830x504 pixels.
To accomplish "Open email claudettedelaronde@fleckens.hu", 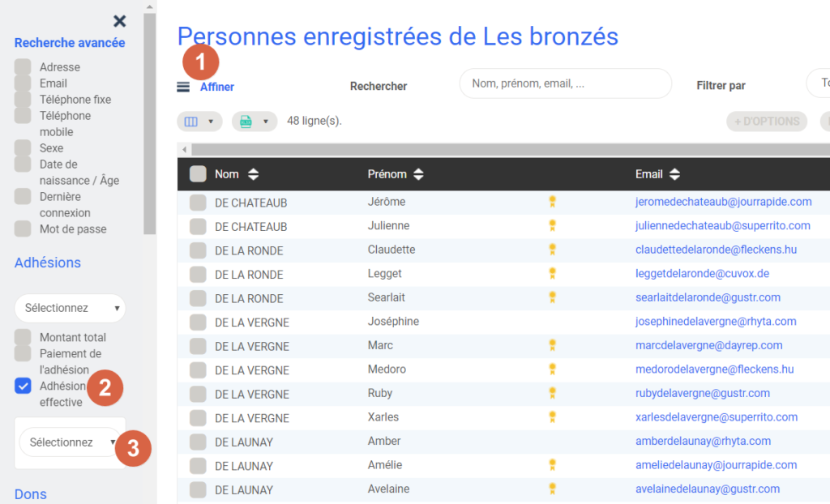I will [x=716, y=250].
